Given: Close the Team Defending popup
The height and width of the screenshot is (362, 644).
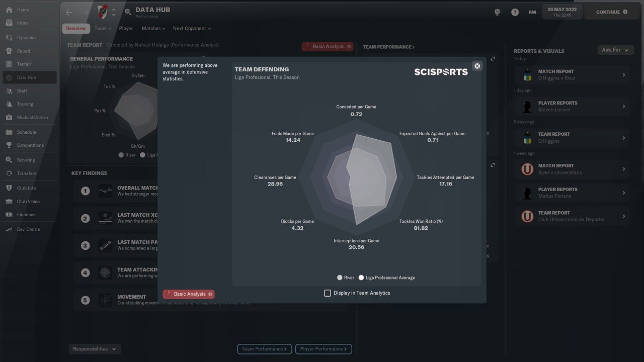Looking at the screenshot, I should pos(477,66).
